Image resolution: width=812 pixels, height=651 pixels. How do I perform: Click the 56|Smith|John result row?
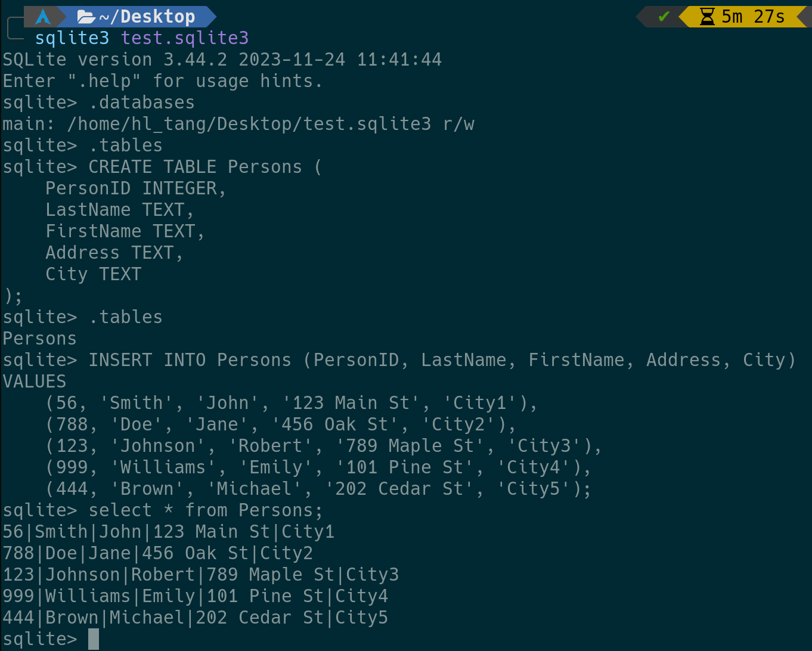pos(169,532)
